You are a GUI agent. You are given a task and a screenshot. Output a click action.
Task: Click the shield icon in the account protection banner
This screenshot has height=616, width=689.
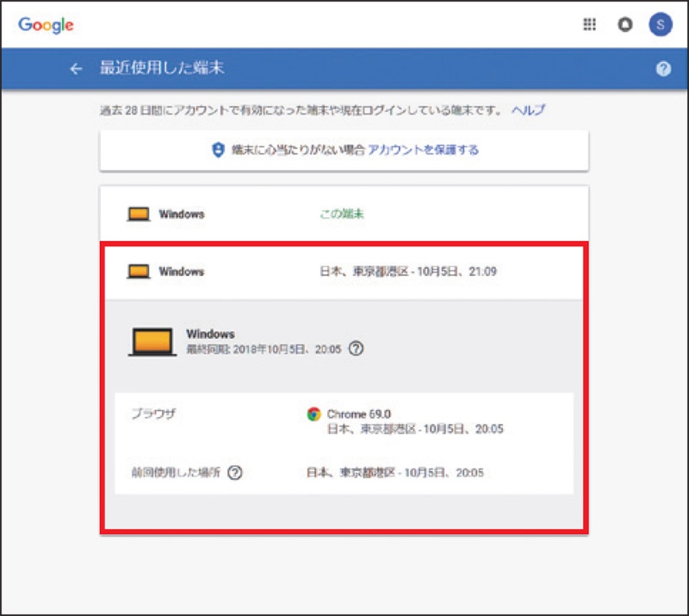[x=218, y=150]
